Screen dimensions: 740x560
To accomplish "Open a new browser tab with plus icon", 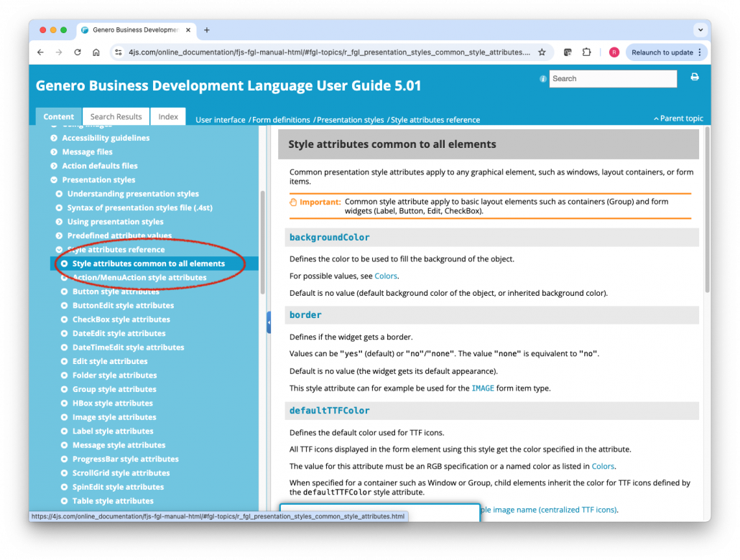I will tap(207, 29).
